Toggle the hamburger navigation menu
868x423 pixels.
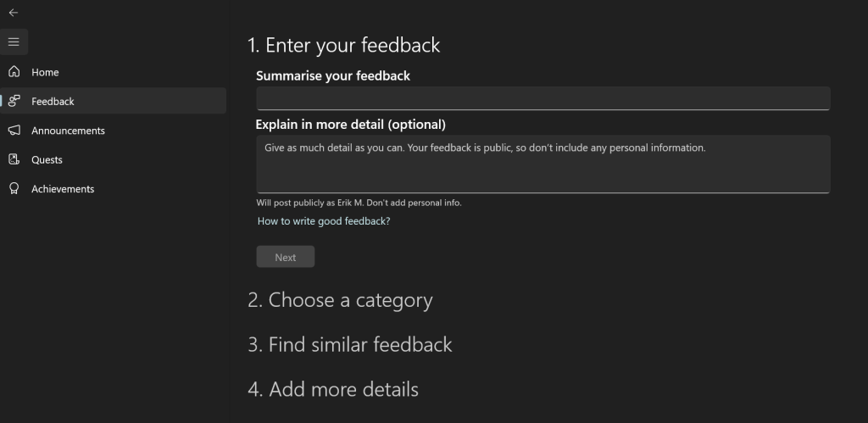(14, 42)
